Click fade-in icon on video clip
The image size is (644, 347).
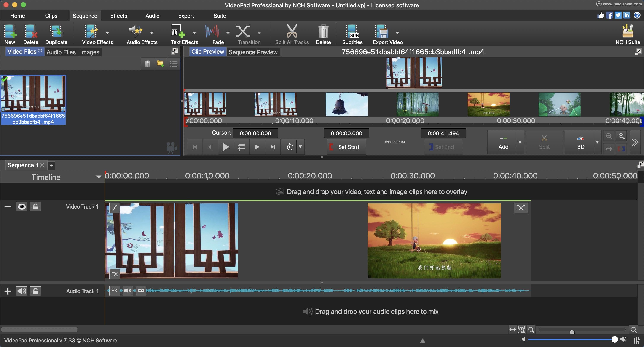114,208
